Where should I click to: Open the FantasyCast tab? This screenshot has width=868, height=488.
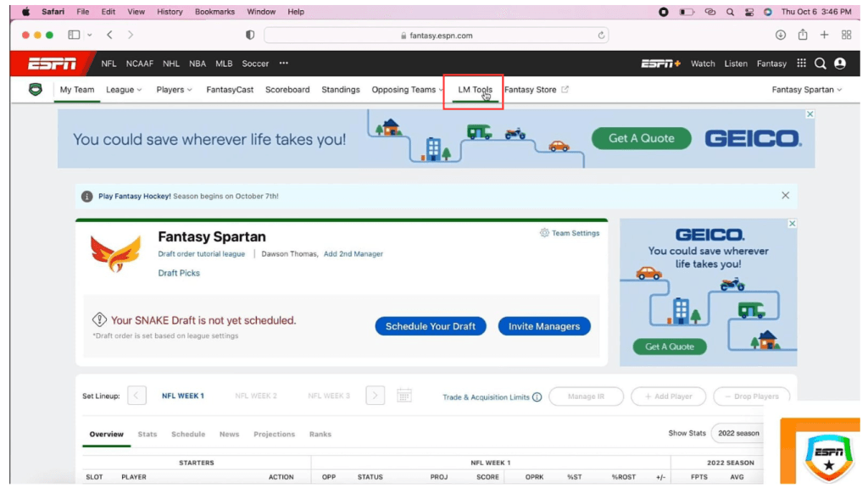click(230, 90)
